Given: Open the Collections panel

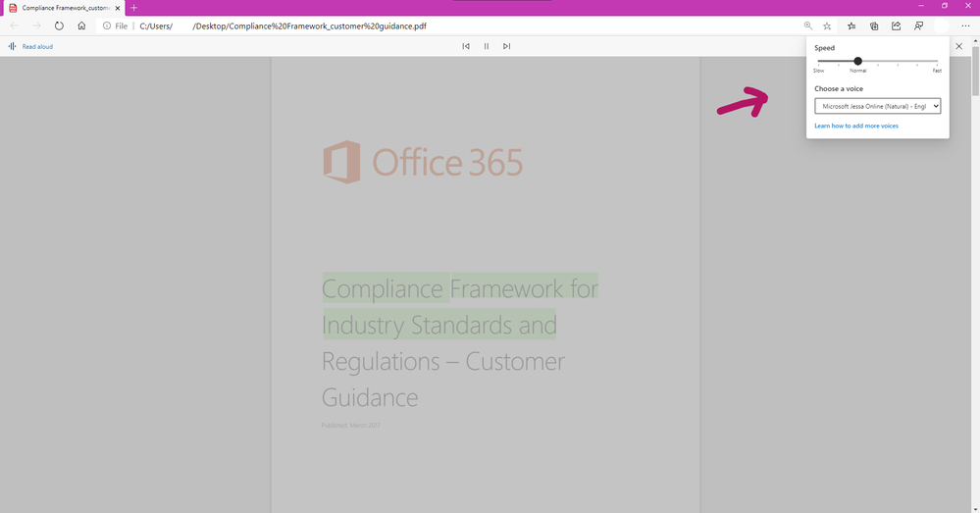Looking at the screenshot, I should click(874, 26).
